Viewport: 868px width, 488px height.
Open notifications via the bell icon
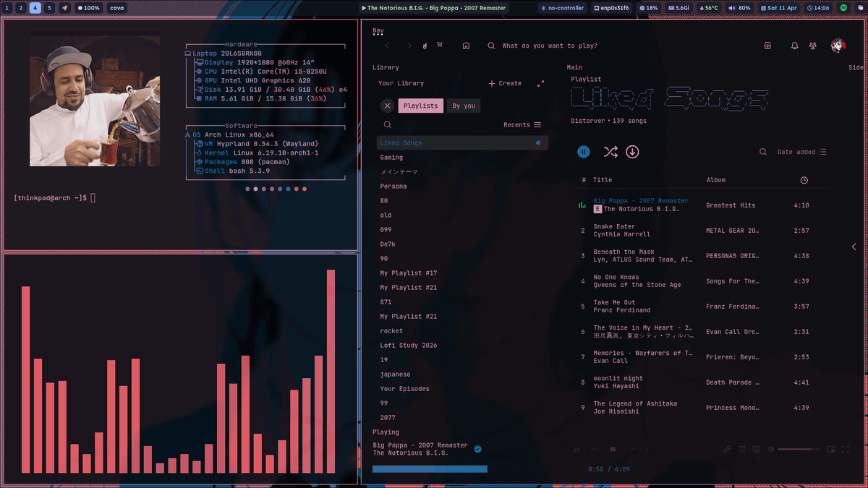[794, 45]
